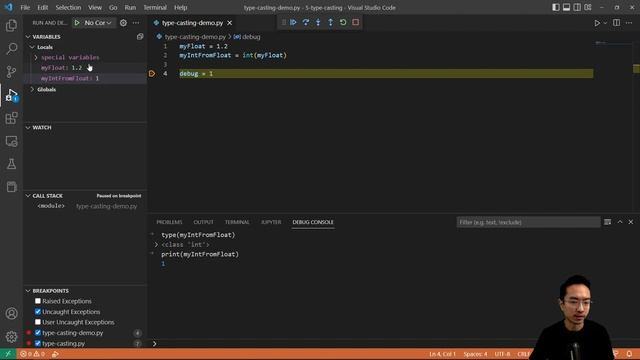Restart the debugging session

pyautogui.click(x=343, y=22)
